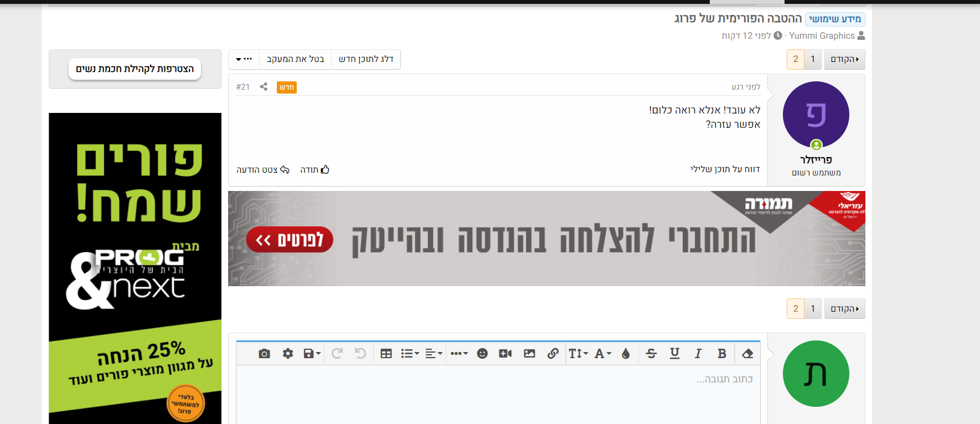Click the מידע שימושי thread prefix tag
The image size is (980, 424).
(x=835, y=19)
